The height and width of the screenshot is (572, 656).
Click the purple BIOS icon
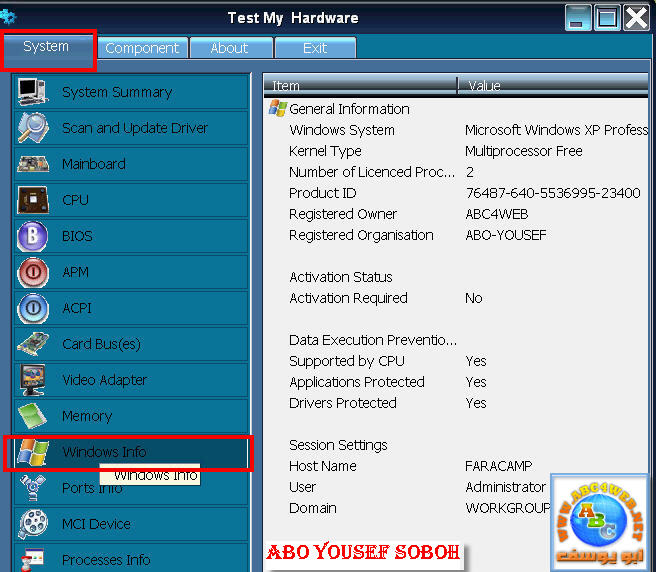click(33, 236)
